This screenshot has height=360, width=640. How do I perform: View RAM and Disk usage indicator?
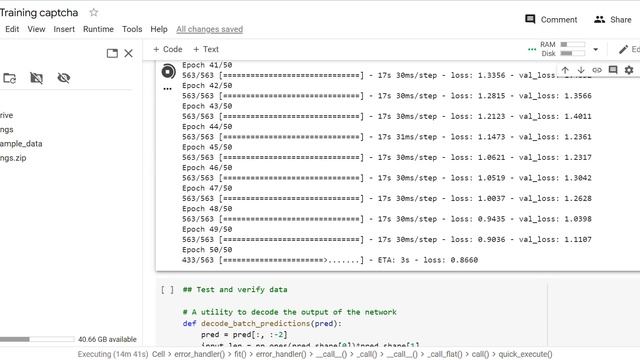click(562, 49)
